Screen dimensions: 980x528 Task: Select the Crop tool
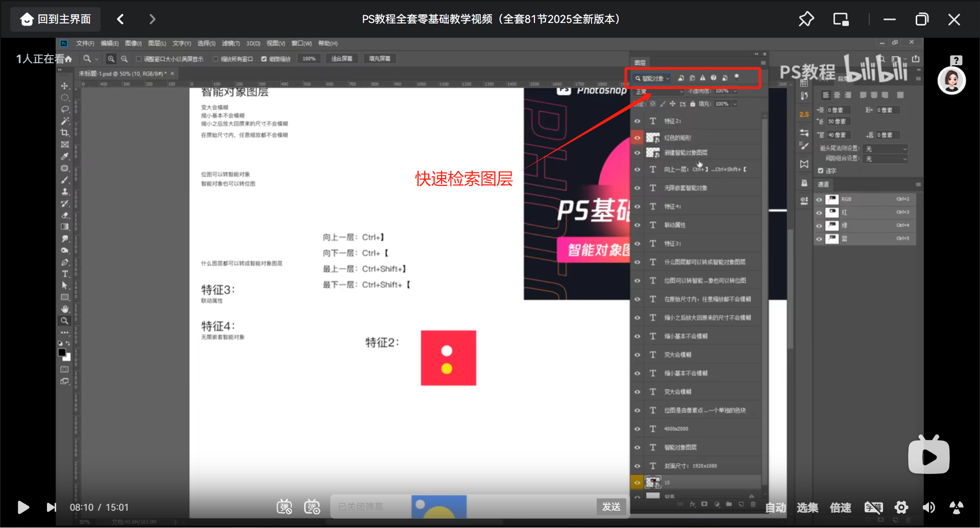pos(65,133)
